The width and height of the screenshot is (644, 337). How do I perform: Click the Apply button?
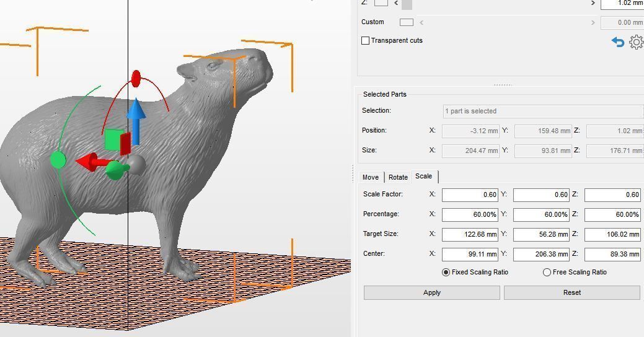(x=431, y=292)
